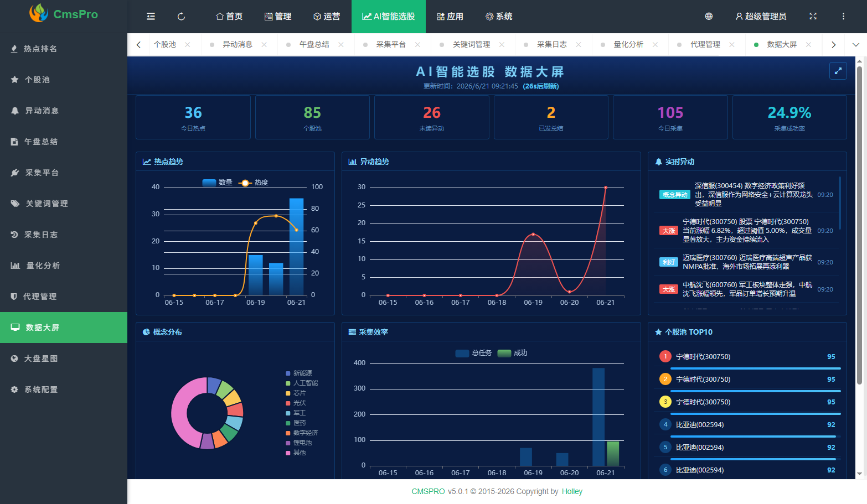Open 应用 top menu
Viewport: 867px width, 504px height.
450,17
